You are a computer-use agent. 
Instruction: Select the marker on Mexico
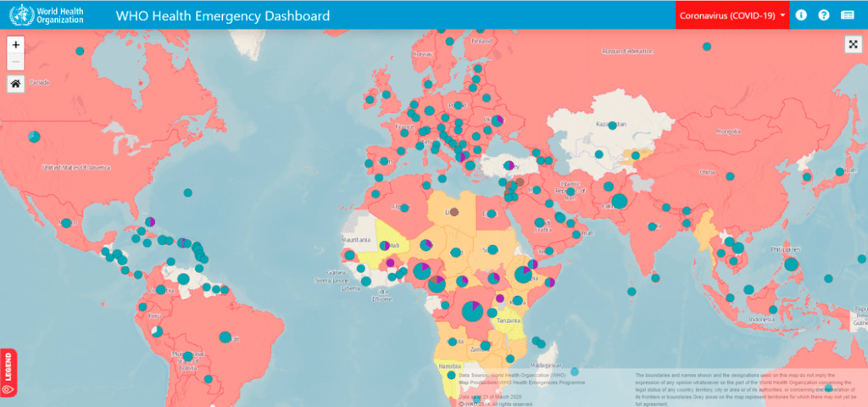pos(66,223)
